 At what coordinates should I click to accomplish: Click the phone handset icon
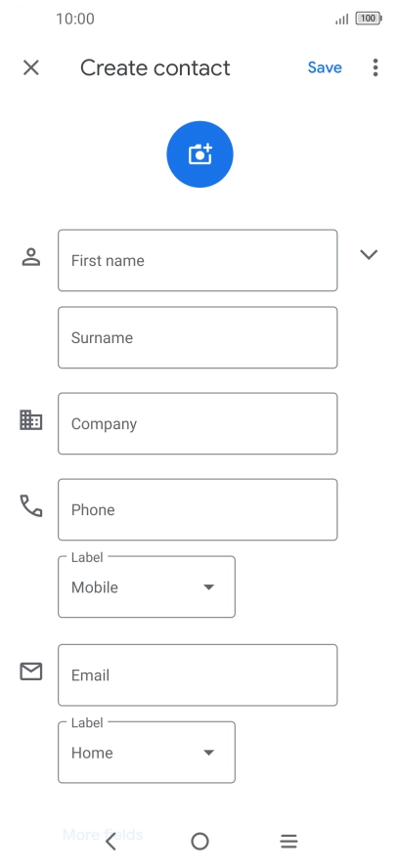tap(31, 506)
